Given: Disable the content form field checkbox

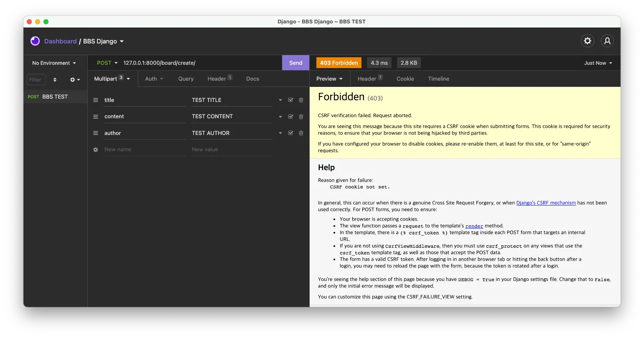Looking at the screenshot, I should (x=291, y=117).
